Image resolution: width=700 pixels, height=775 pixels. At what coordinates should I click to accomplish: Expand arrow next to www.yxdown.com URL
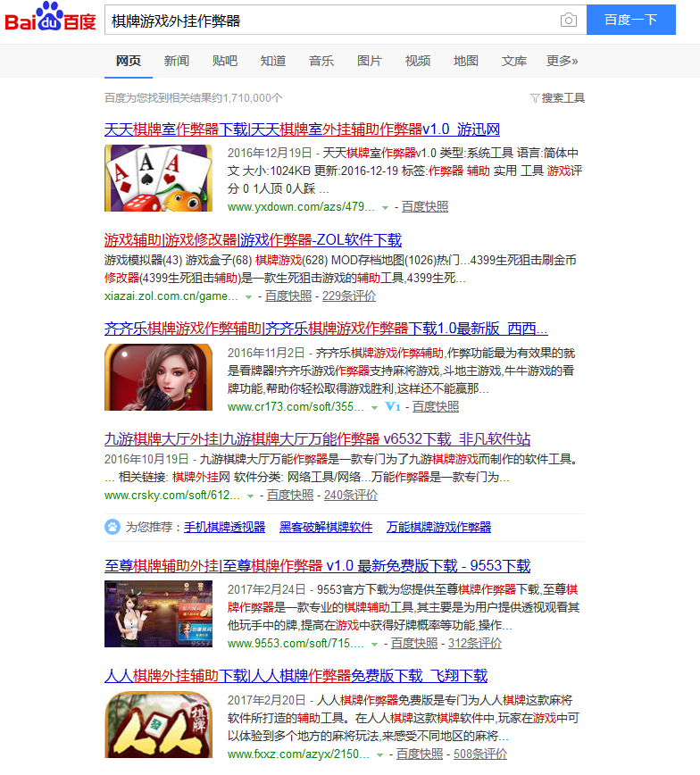pyautogui.click(x=385, y=208)
